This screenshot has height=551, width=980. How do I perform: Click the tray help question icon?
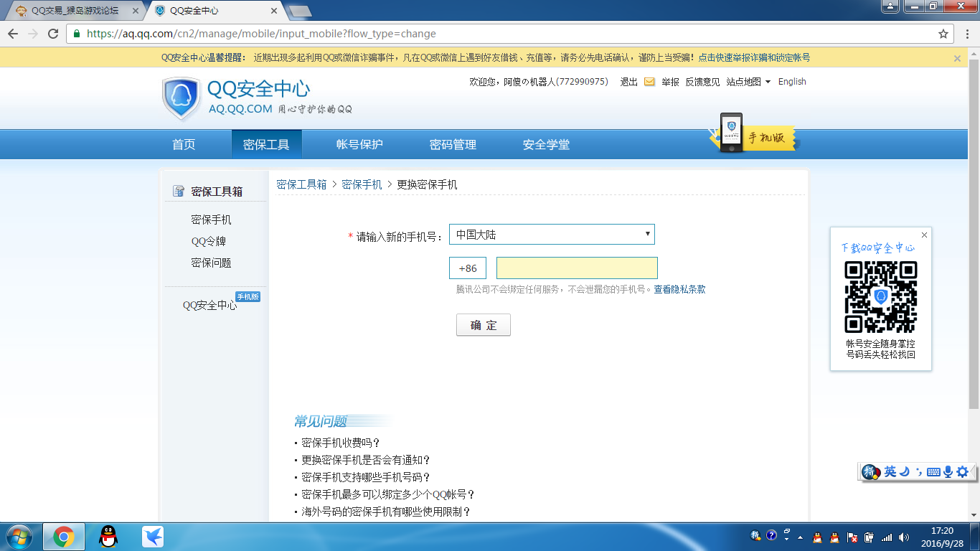point(771,536)
